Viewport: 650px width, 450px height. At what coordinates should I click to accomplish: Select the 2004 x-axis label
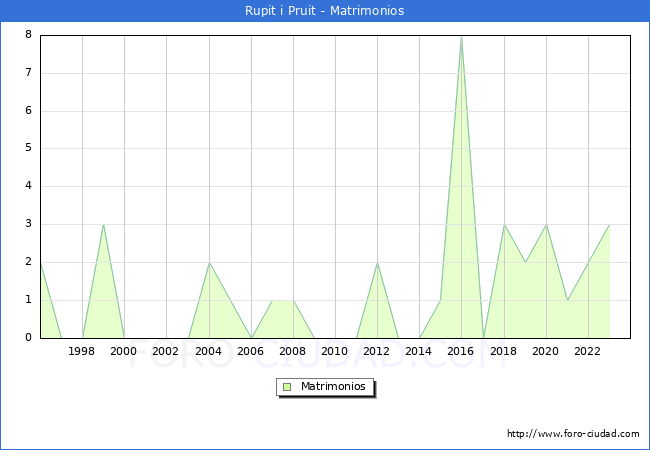click(x=208, y=351)
